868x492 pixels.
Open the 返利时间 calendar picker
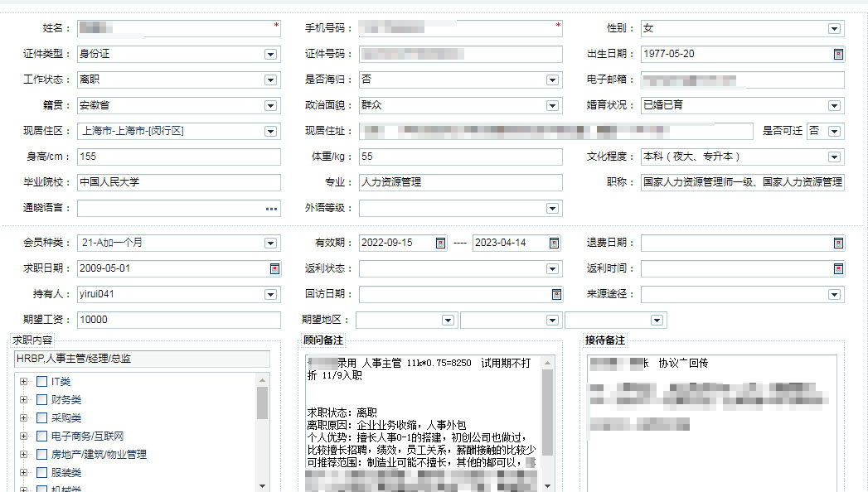coord(838,268)
